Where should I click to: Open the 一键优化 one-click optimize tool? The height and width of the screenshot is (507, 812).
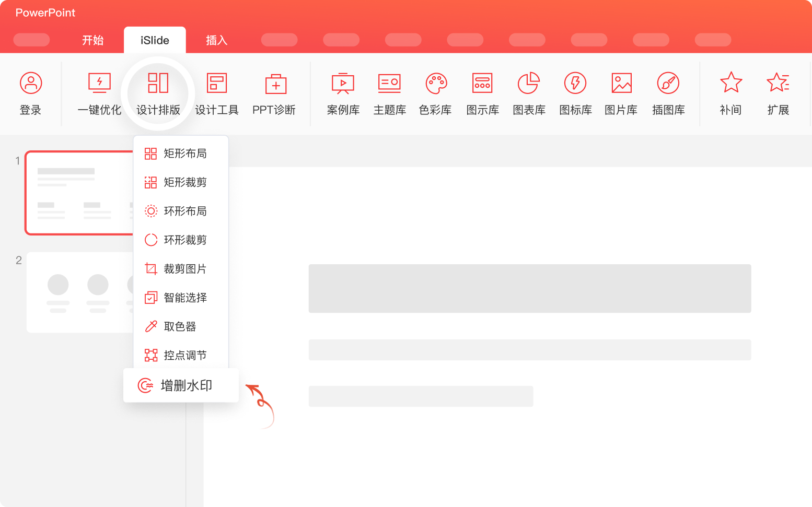99,93
